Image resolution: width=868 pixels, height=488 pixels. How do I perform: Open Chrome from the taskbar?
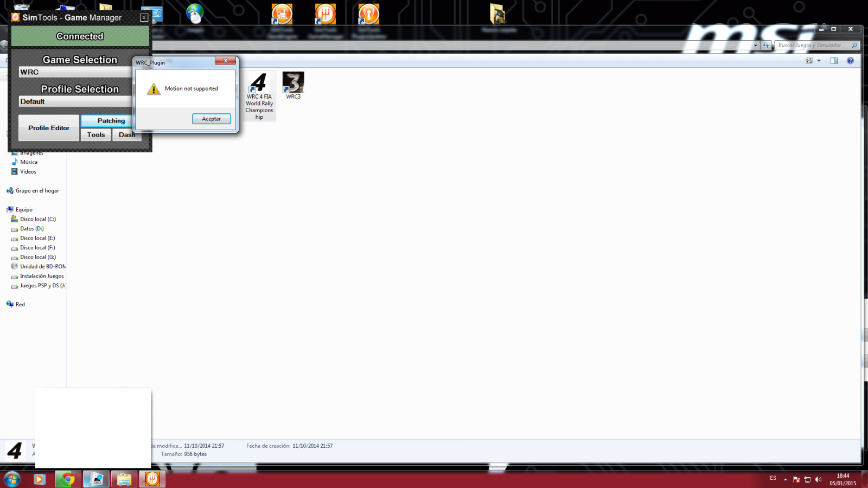[x=68, y=479]
